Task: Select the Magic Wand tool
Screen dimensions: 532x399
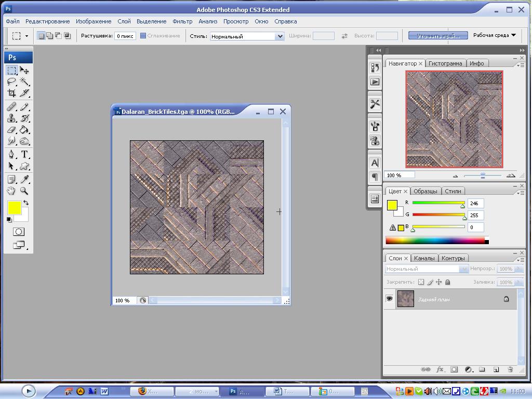Action: point(24,82)
